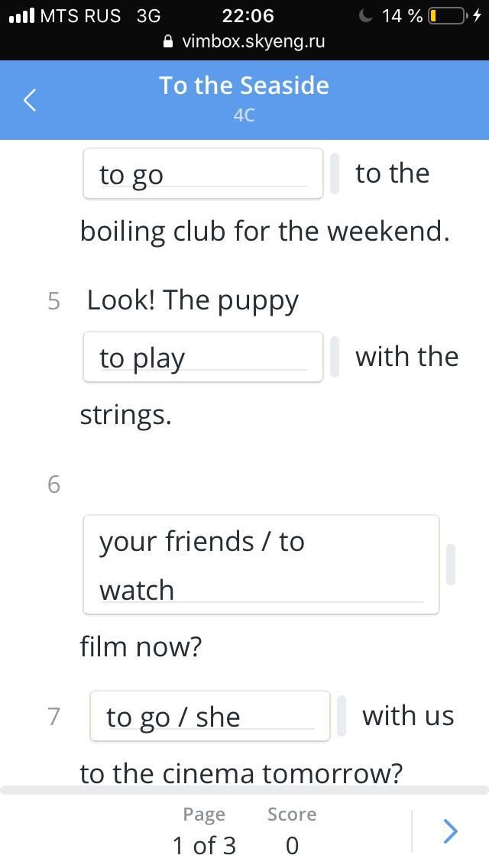
Task: Tap the back arrow in blue header
Action: [x=30, y=100]
